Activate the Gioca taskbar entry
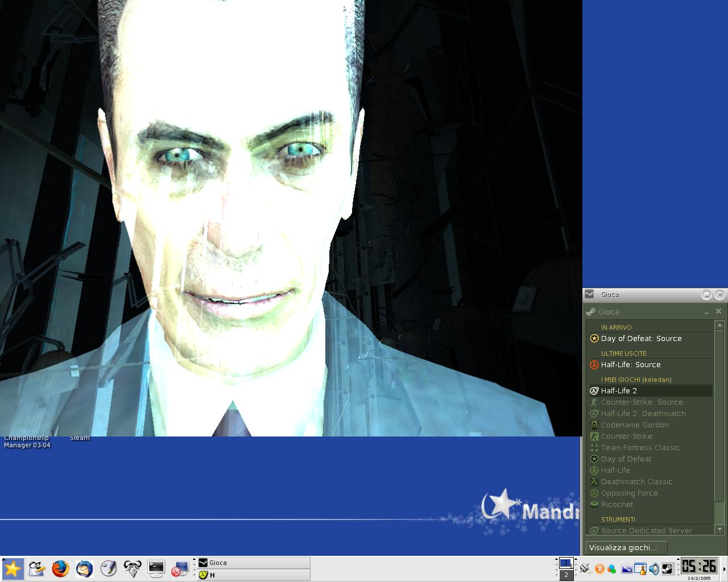The height and width of the screenshot is (582, 728). 254,563
